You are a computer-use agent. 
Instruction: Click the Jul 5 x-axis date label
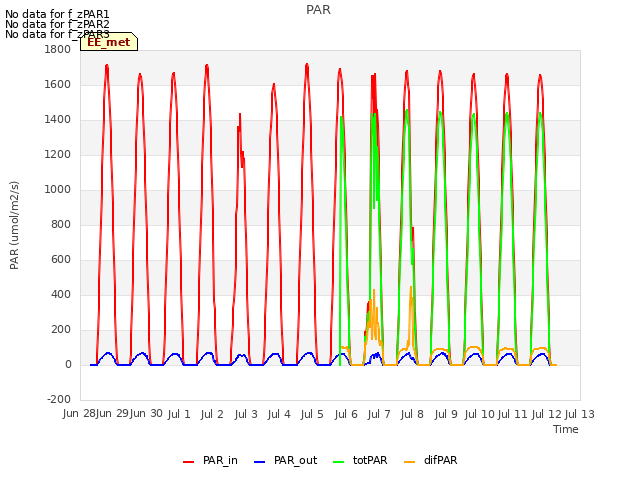[312, 414]
